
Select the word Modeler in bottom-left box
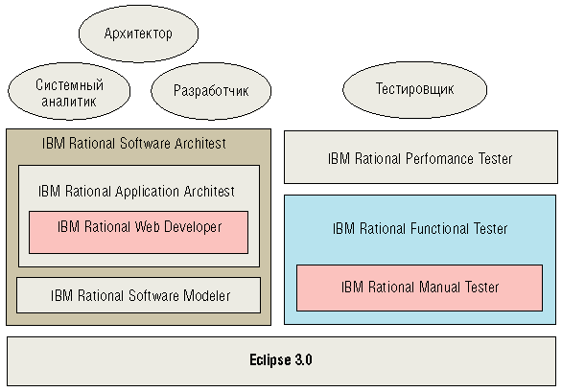click(207, 295)
